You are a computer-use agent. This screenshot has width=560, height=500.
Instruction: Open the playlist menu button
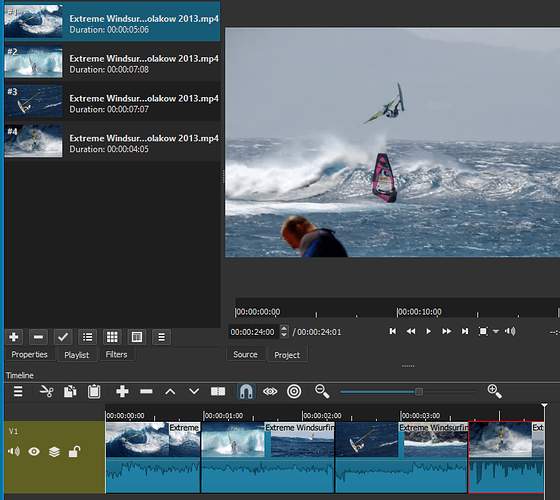pyautogui.click(x=161, y=337)
